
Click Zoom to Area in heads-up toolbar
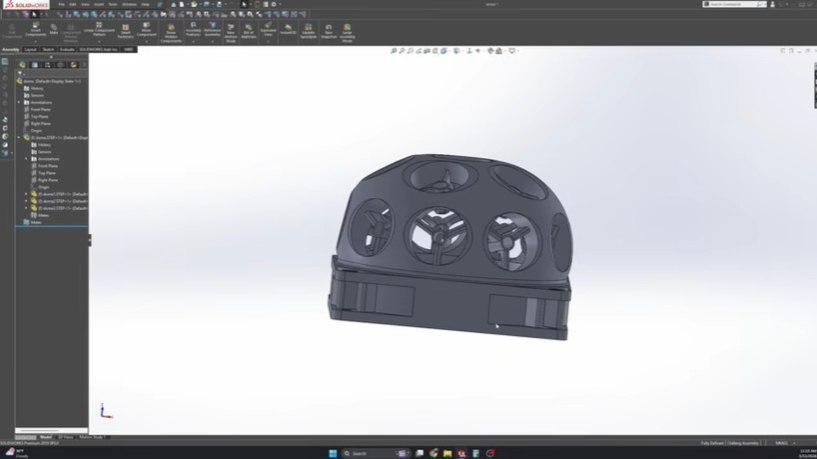(402, 51)
